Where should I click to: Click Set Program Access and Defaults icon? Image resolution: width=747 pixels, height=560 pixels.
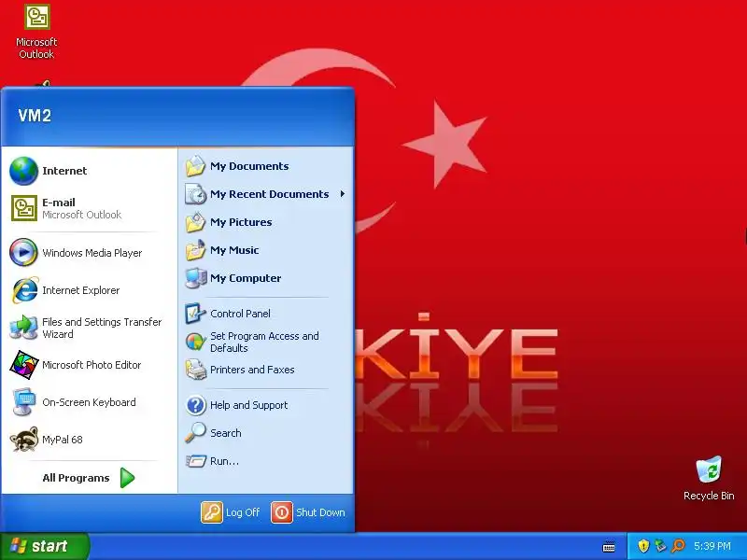tap(195, 342)
